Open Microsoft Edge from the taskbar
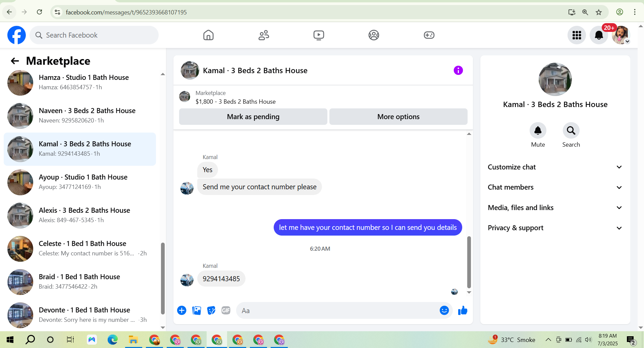644x348 pixels. 112,340
